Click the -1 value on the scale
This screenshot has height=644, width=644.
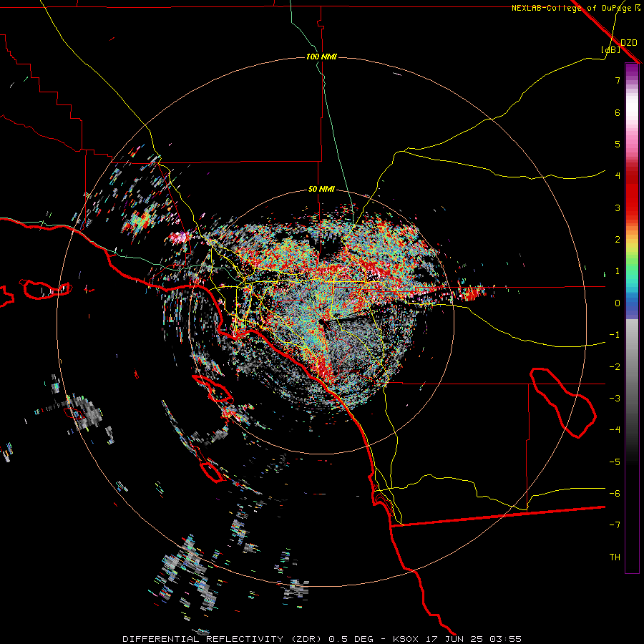point(615,335)
